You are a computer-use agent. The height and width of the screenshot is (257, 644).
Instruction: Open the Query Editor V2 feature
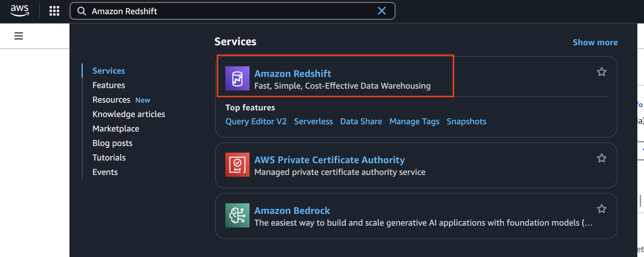click(x=256, y=121)
